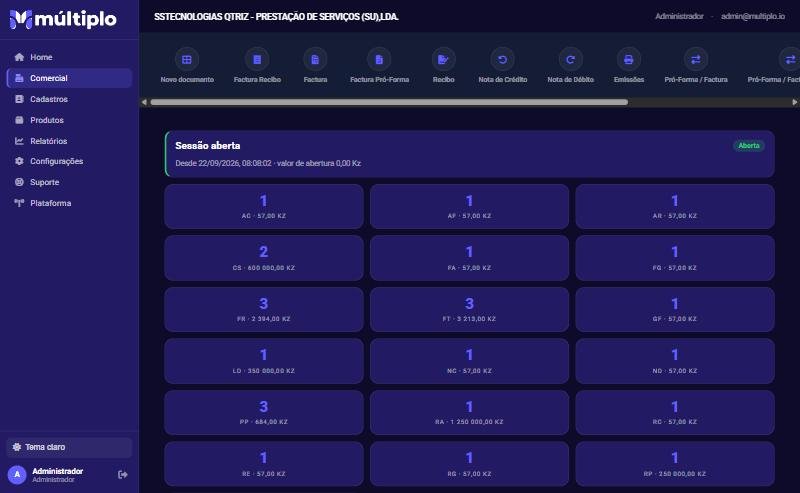Image resolution: width=800 pixels, height=493 pixels.
Task: Open Plataforma in the sidebar
Action: [69, 203]
